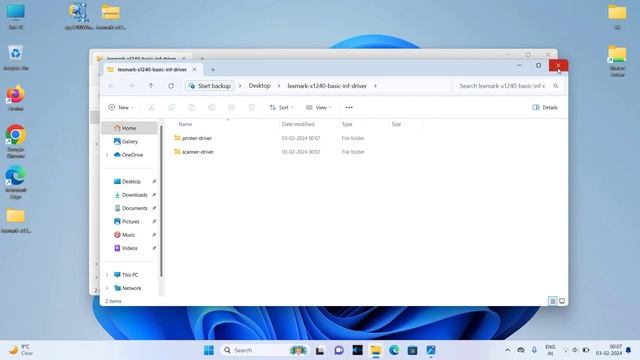The width and height of the screenshot is (640, 360).
Task: Add a new Explorer tab
Action: [213, 70]
